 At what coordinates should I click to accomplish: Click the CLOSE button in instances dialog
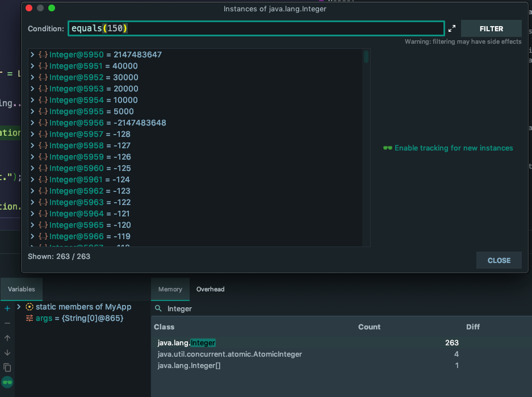(499, 260)
